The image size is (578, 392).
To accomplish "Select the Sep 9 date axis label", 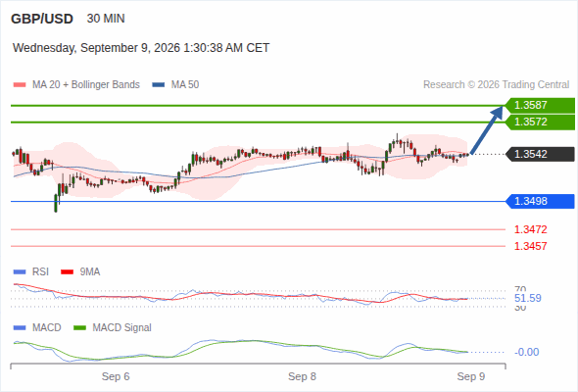I will [471, 376].
